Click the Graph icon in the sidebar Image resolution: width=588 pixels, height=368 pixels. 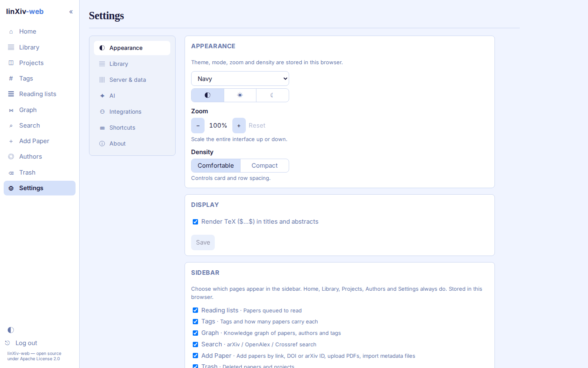coord(11,110)
